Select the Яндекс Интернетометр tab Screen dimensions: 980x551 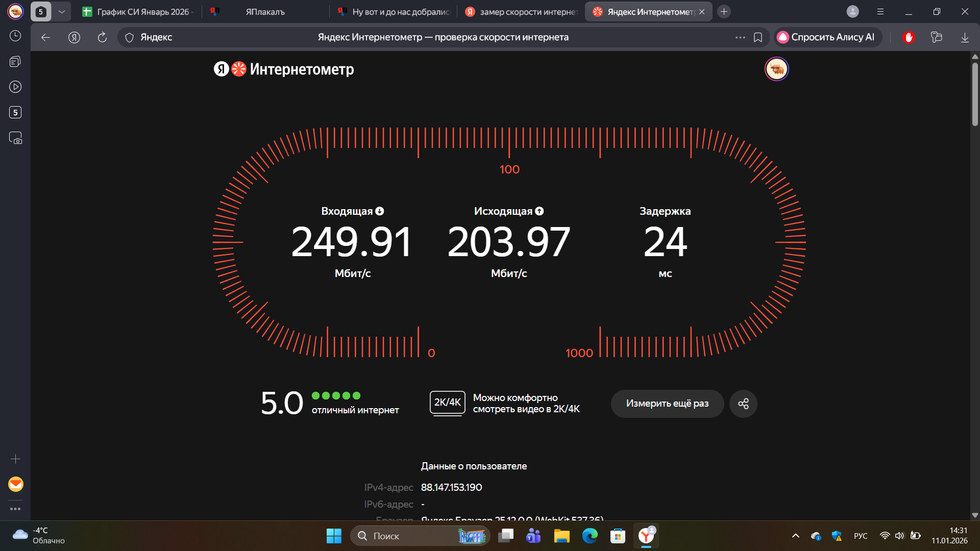coord(644,12)
